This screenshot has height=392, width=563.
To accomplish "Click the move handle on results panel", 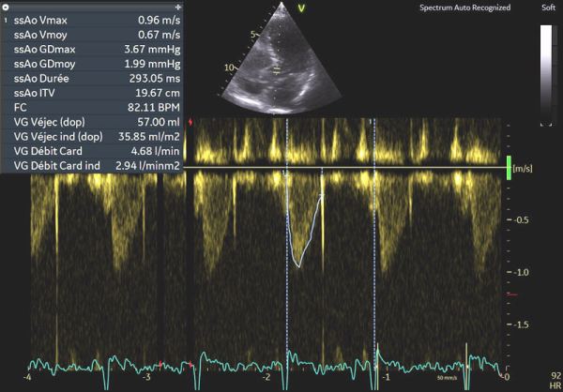I will click(x=177, y=6).
